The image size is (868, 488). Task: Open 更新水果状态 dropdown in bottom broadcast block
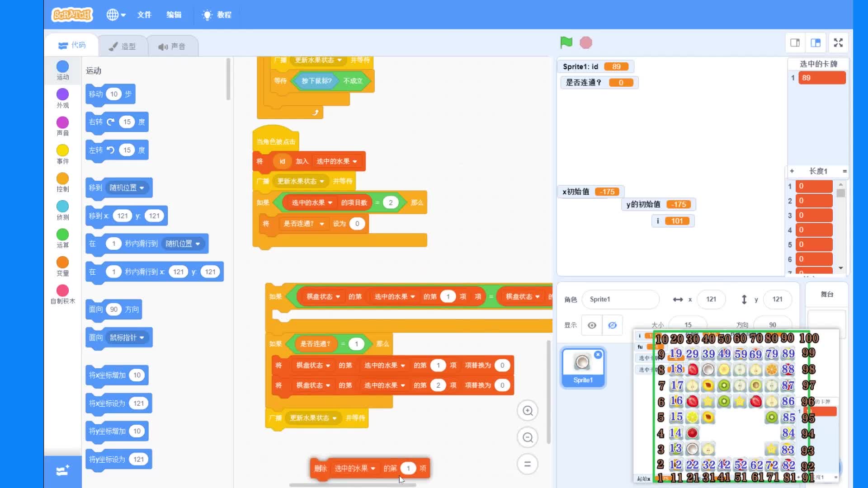[x=313, y=418]
